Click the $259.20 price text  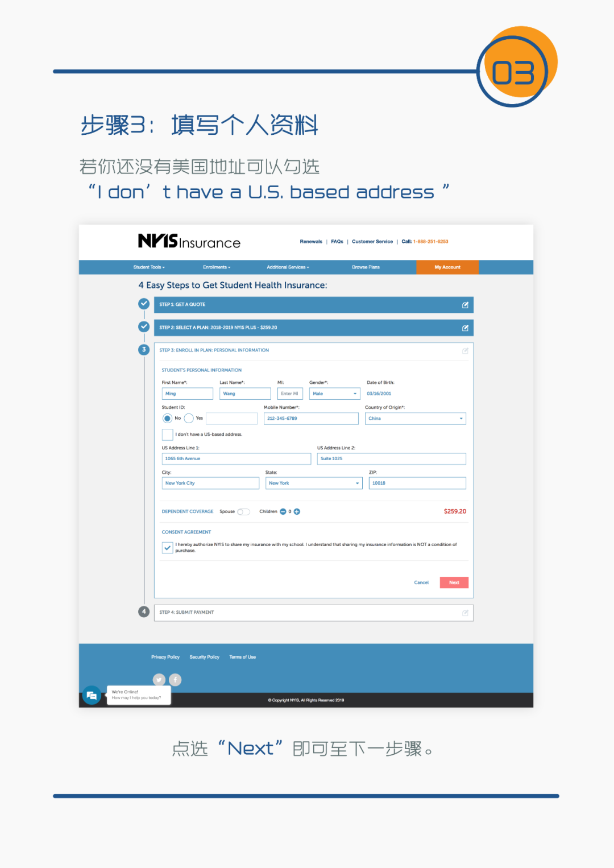tap(455, 511)
